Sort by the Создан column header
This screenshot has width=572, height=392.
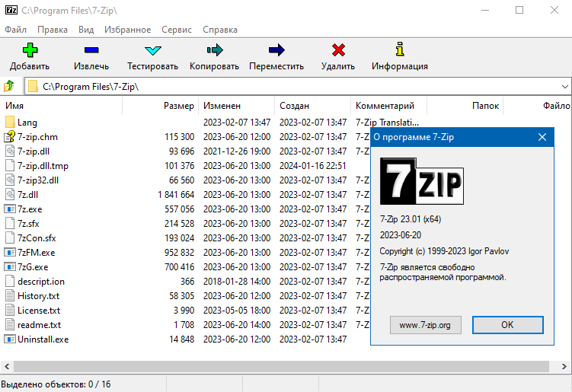(312, 106)
